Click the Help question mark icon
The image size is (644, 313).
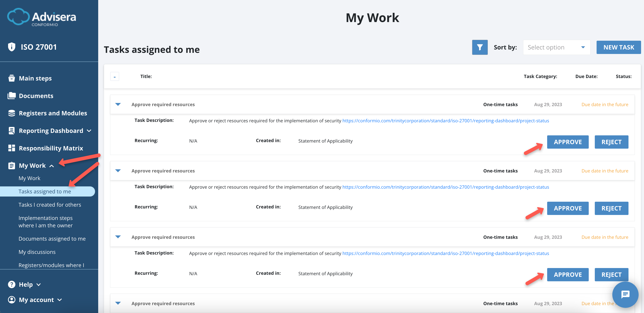coord(11,284)
